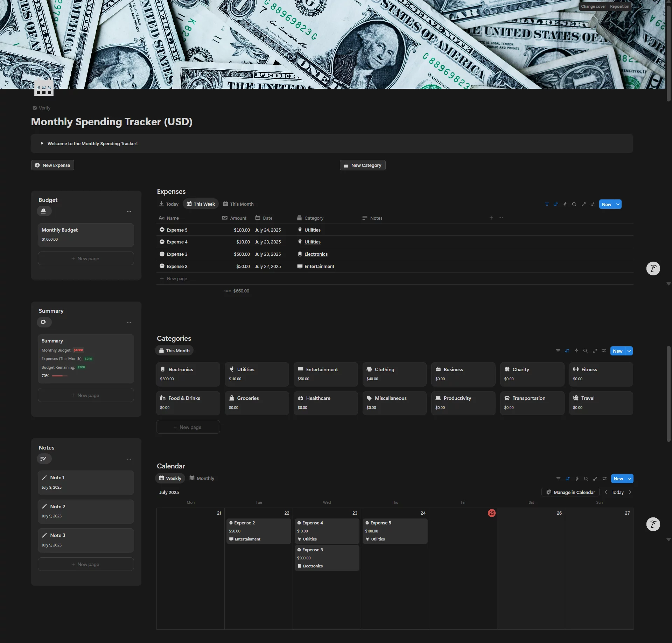
Task: Click the 70% budget progress bar
Action: (59, 376)
